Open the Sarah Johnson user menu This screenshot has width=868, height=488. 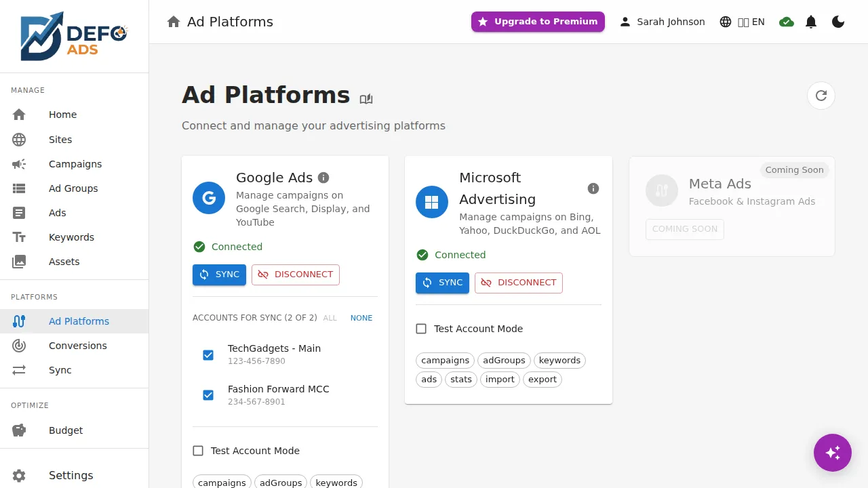662,22
